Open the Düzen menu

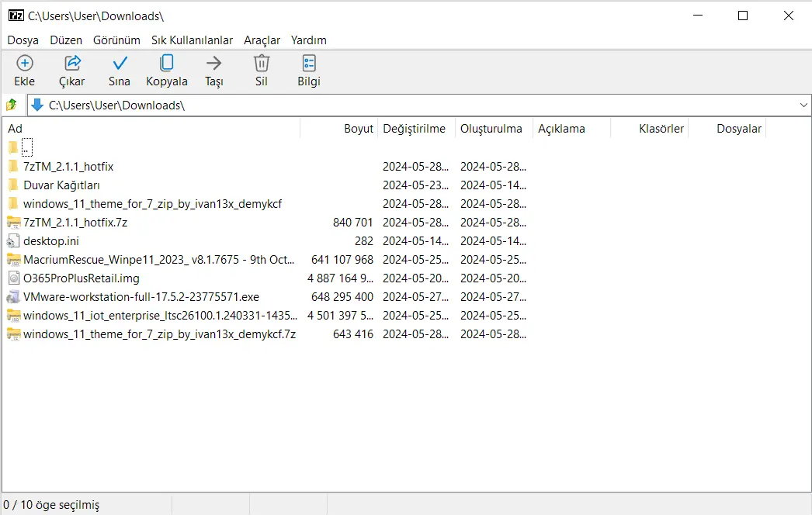pos(66,40)
